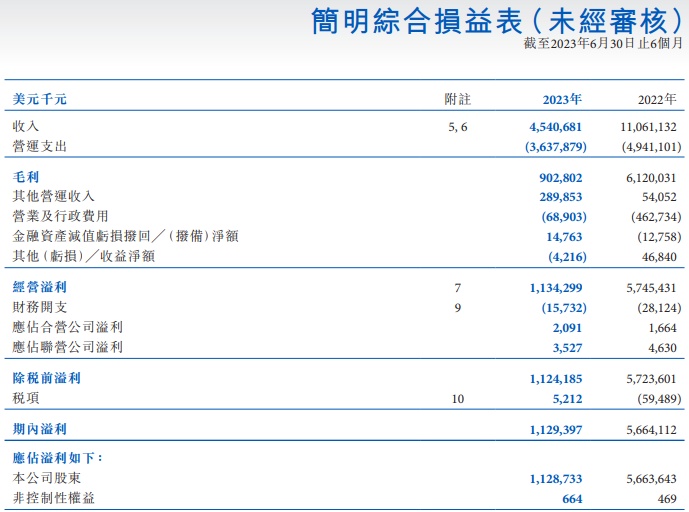Click the title 簡明綜合損益表（未經審核）
The height and width of the screenshot is (512, 689).
[497, 21]
